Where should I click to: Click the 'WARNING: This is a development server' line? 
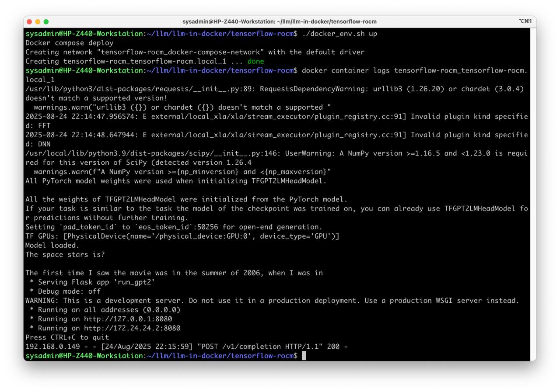click(x=272, y=300)
